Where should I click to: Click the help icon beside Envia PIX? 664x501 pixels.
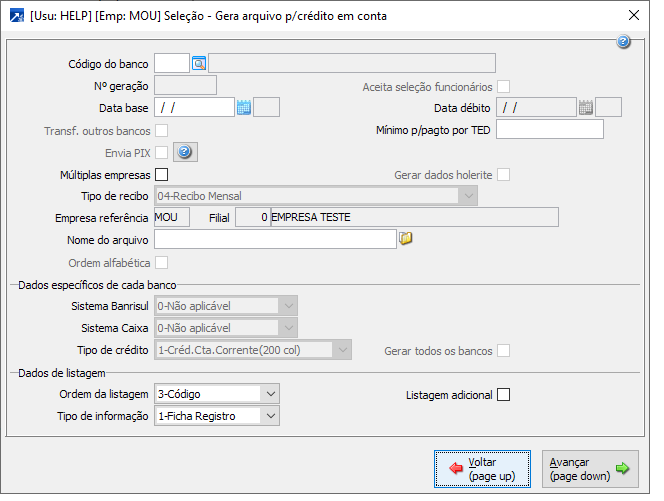click(185, 152)
